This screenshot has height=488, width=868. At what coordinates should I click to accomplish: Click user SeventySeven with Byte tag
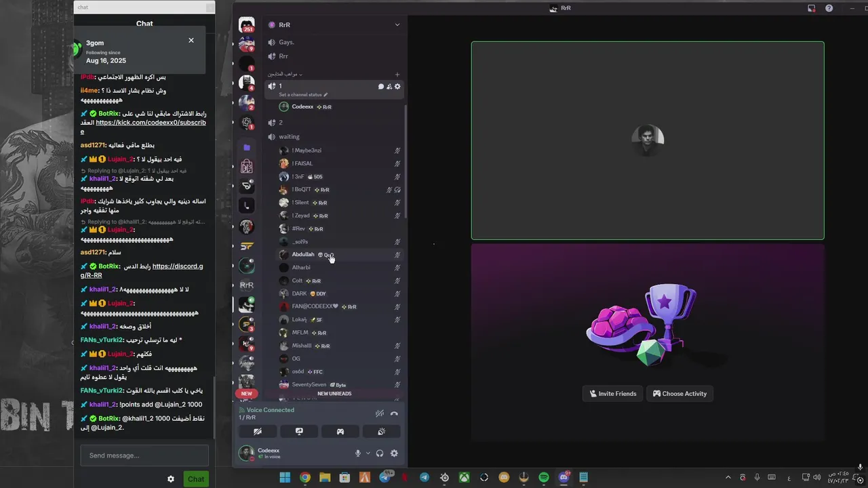(x=339, y=384)
